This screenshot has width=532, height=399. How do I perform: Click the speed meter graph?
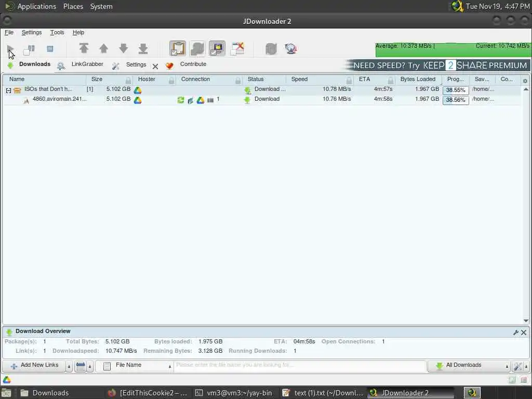pyautogui.click(x=453, y=49)
